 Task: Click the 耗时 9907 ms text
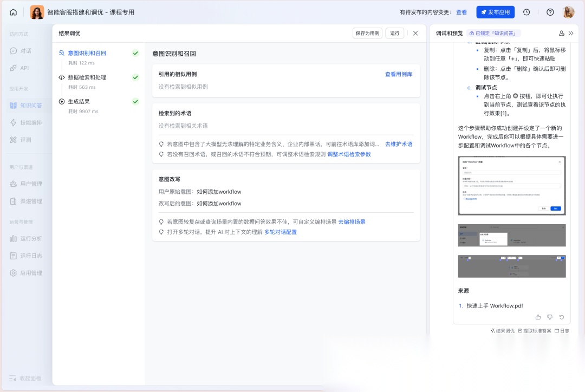(83, 112)
